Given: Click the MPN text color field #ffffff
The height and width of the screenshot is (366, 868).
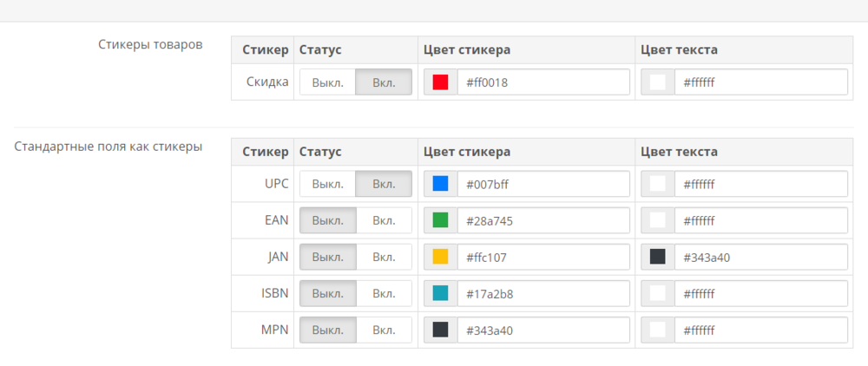Looking at the screenshot, I should pyautogui.click(x=760, y=330).
